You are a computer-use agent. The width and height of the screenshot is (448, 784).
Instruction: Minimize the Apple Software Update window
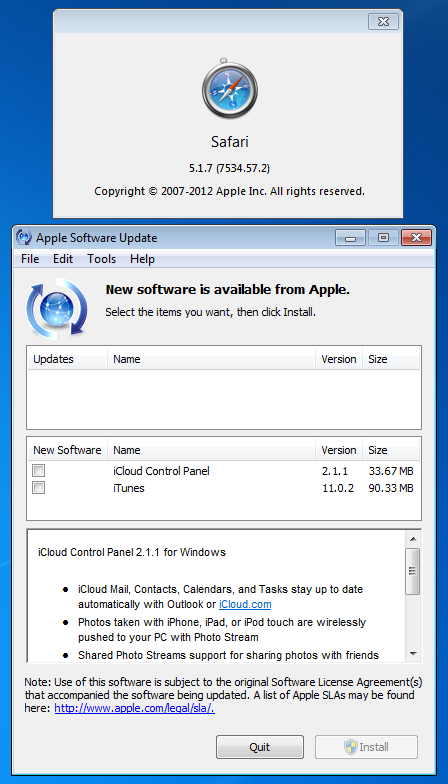(350, 238)
